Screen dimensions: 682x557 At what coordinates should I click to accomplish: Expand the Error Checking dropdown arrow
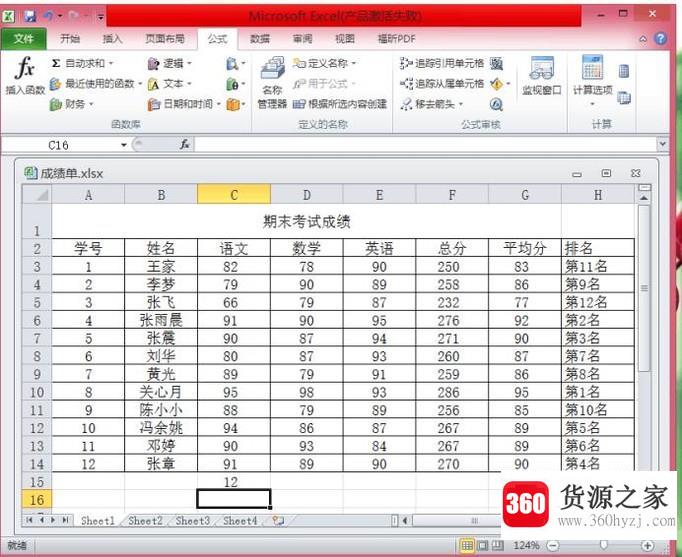pos(508,84)
